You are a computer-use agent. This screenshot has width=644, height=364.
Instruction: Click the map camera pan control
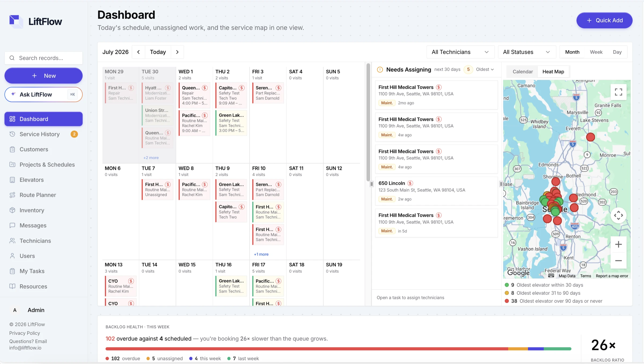pos(619,215)
